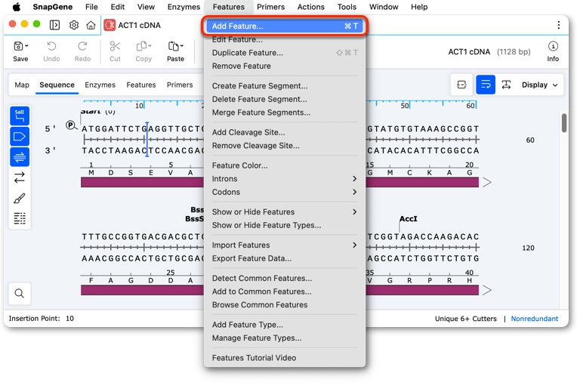
Task: Click the Add Feature Type… entry
Action: pyautogui.click(x=285, y=324)
